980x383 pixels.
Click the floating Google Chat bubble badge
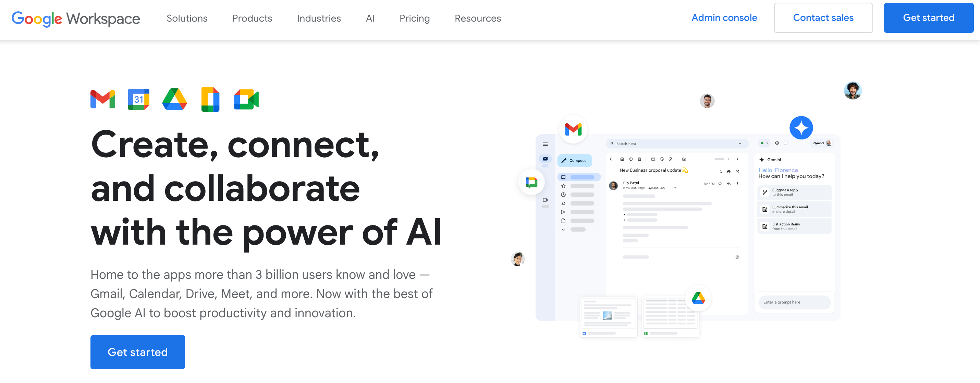coord(531,183)
